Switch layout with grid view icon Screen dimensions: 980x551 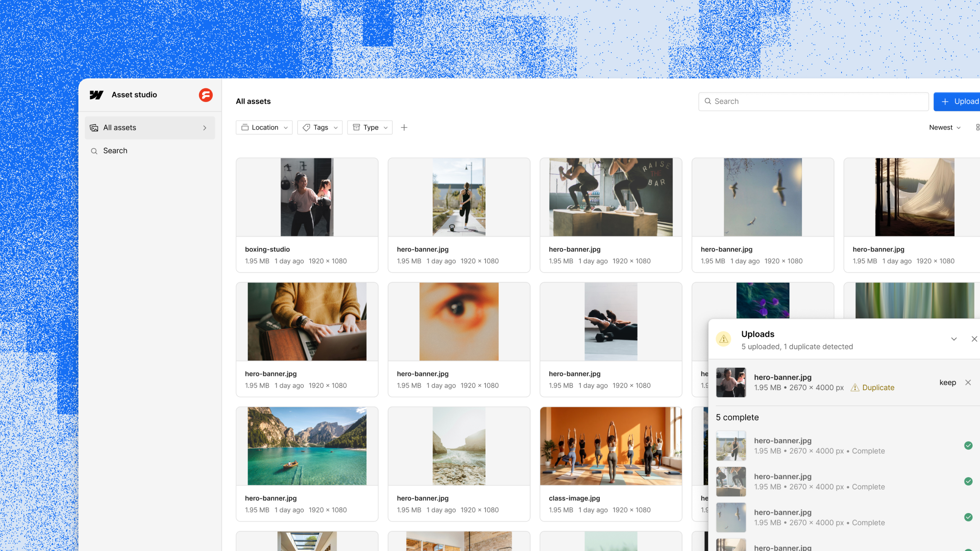tap(977, 127)
